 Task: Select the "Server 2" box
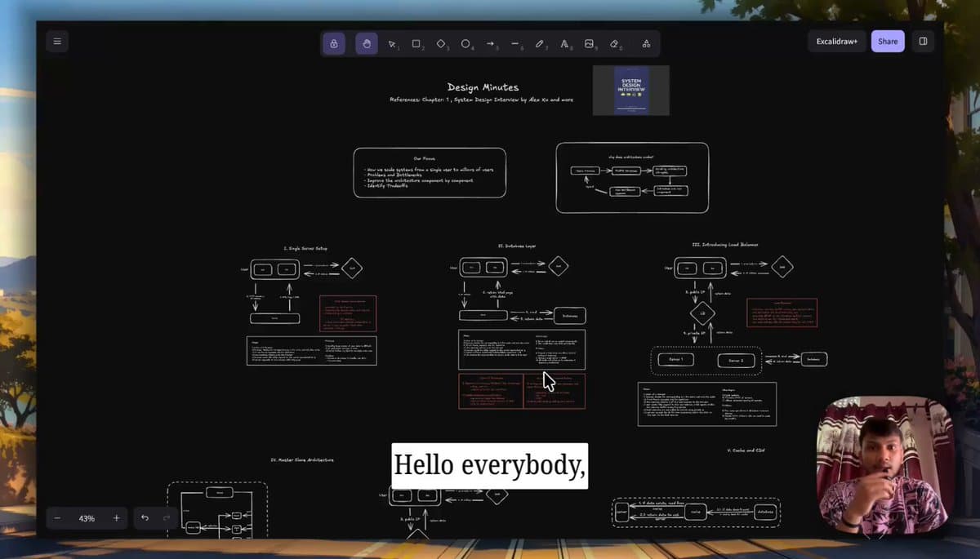coord(736,360)
